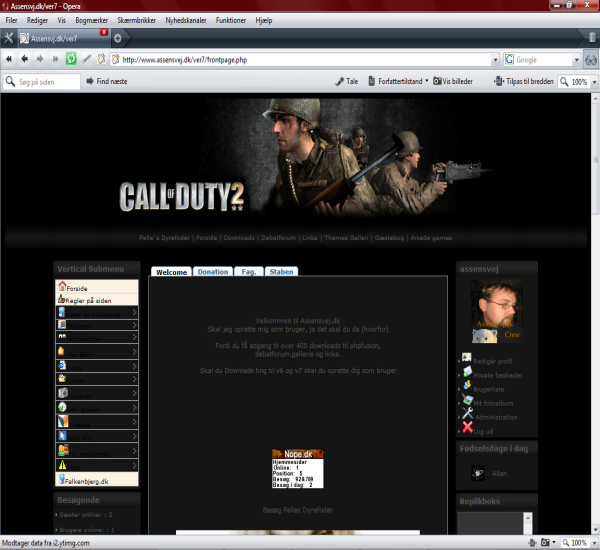Open the Filer menu
The width and height of the screenshot is (600, 550).
[11, 20]
